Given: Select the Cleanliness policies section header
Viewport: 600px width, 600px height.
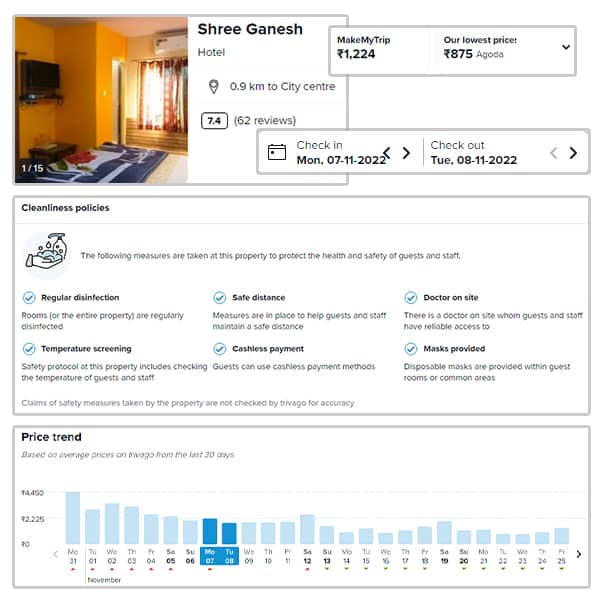Looking at the screenshot, I should [x=65, y=208].
